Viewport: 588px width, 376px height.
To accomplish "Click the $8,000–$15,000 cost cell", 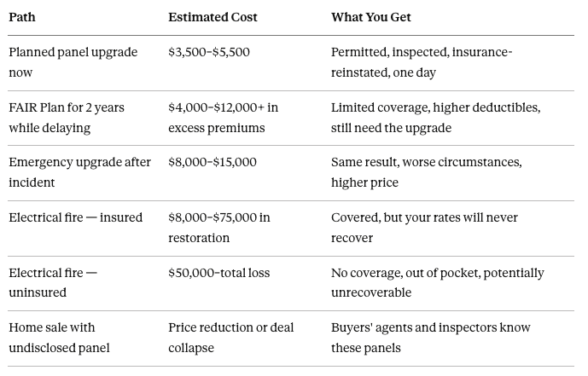I will 212,162.
